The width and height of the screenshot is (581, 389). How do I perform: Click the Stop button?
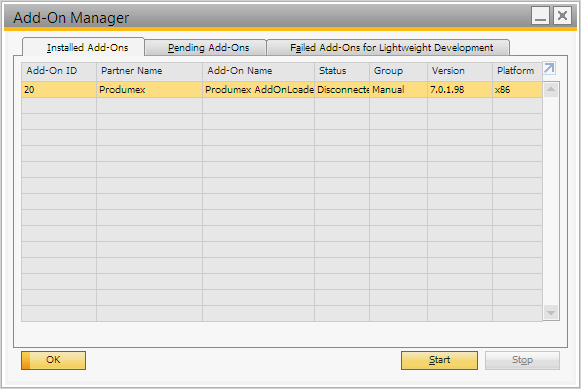click(522, 360)
